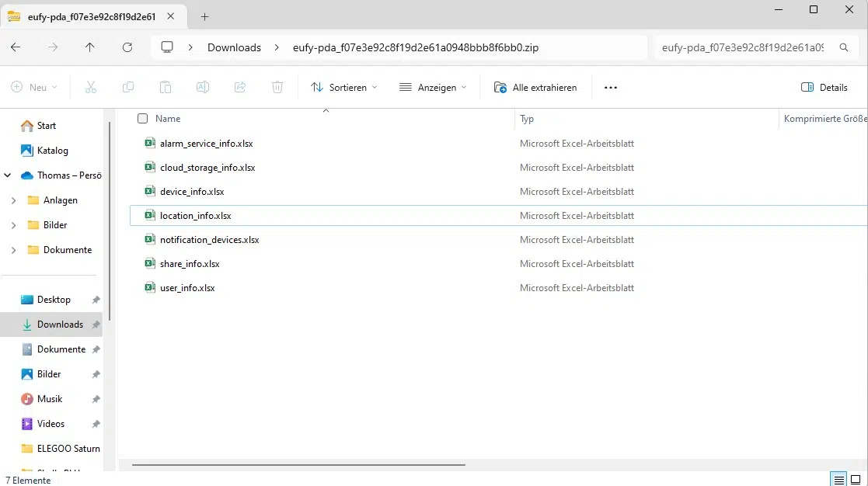Click the Cut scissors icon
868x486 pixels.
pyautogui.click(x=91, y=88)
